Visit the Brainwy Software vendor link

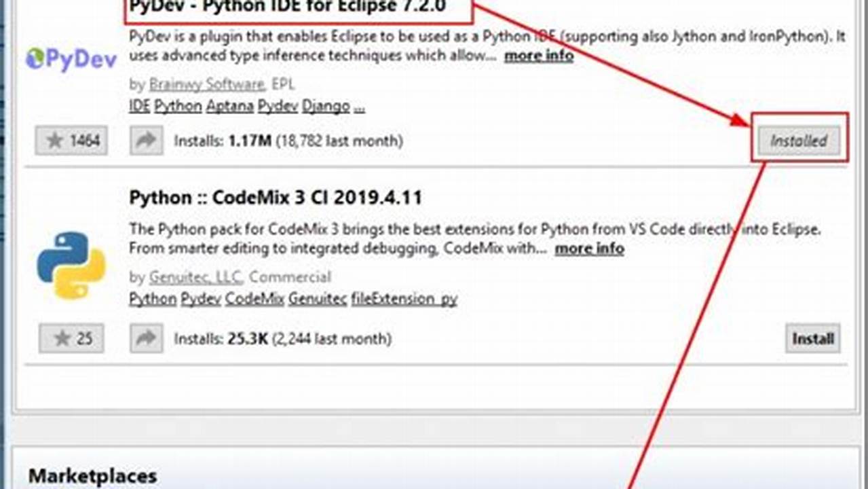[205, 84]
